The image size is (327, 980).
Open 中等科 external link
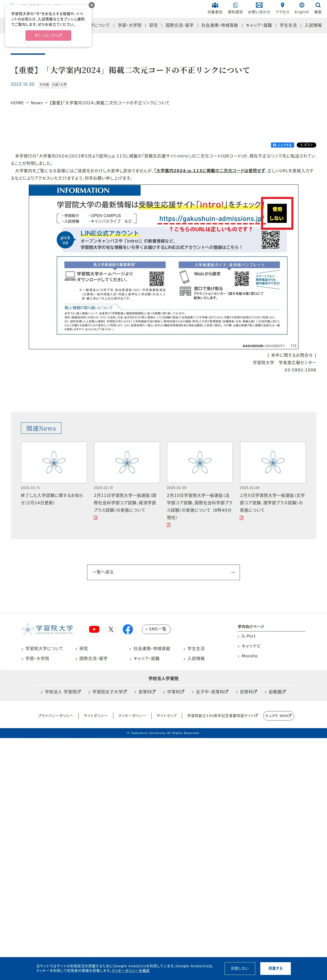(176, 692)
